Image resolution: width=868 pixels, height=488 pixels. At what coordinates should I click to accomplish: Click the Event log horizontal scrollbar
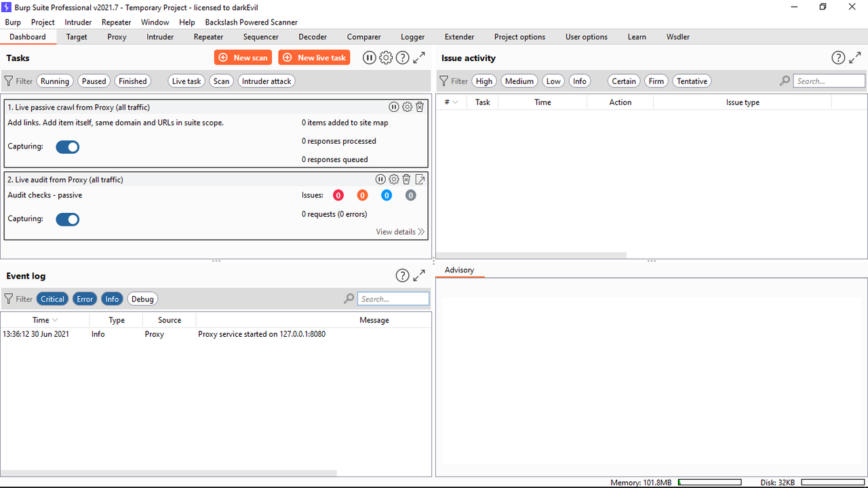(x=169, y=473)
